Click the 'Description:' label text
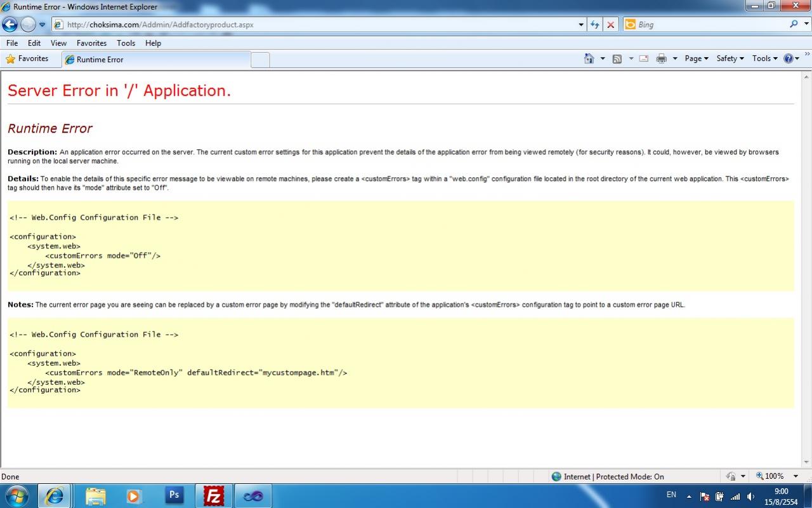 tap(32, 152)
